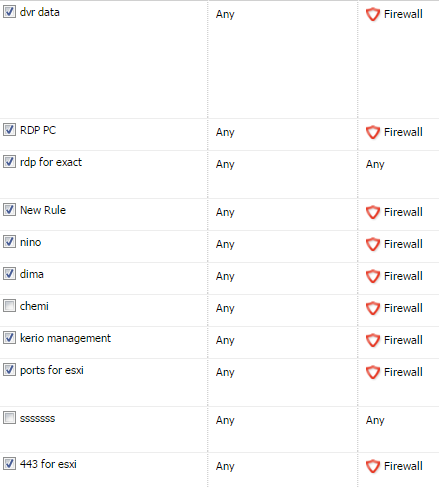Click Any destination cell of rdp for exact

click(x=375, y=164)
